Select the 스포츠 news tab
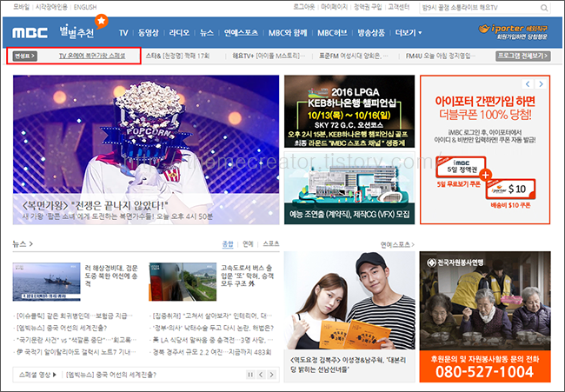Image resolution: width=565 pixels, height=392 pixels. tap(271, 244)
